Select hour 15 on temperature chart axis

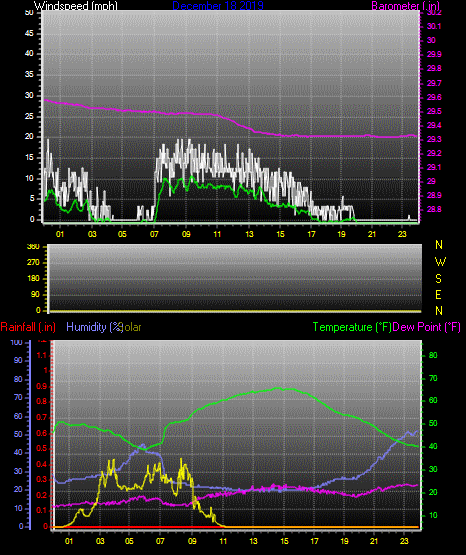[284, 541]
